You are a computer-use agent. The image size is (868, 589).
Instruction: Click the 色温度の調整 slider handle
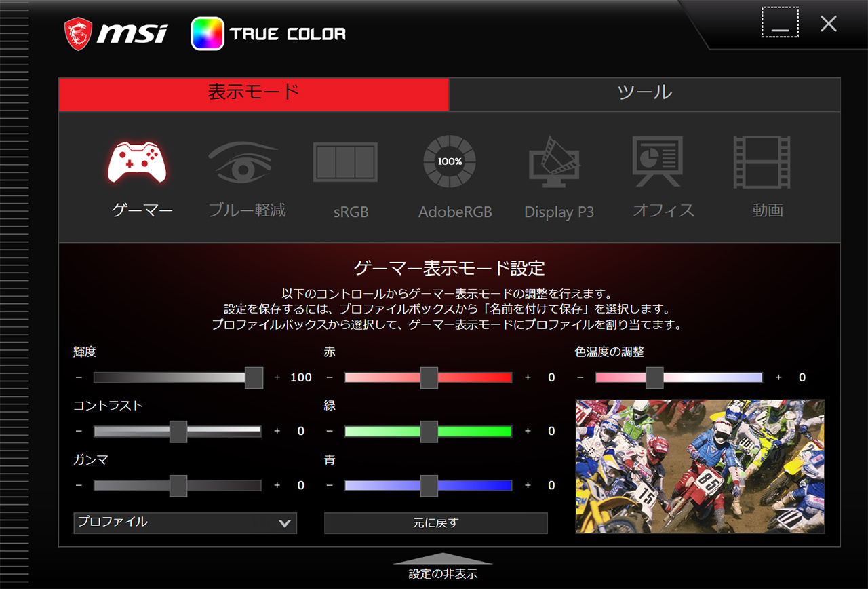(654, 377)
